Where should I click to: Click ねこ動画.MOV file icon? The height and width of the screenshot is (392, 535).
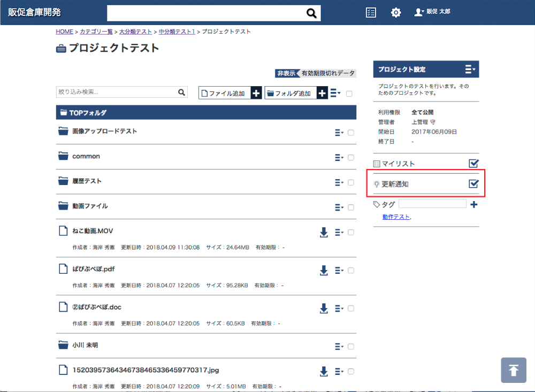63,230
